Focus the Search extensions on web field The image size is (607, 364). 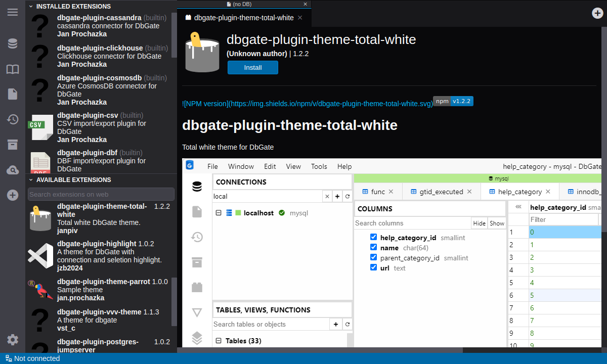click(101, 194)
